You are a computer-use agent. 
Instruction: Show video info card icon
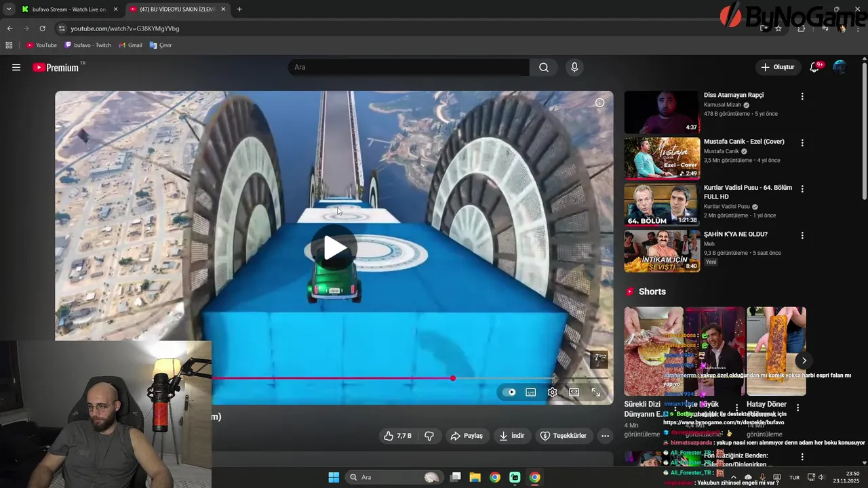point(599,102)
